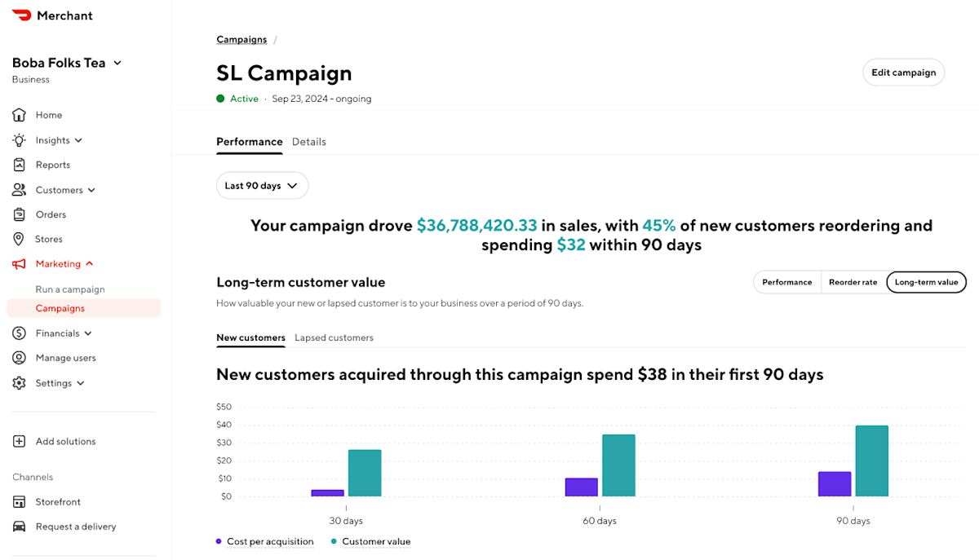Open the Last 90 days dropdown

click(262, 186)
